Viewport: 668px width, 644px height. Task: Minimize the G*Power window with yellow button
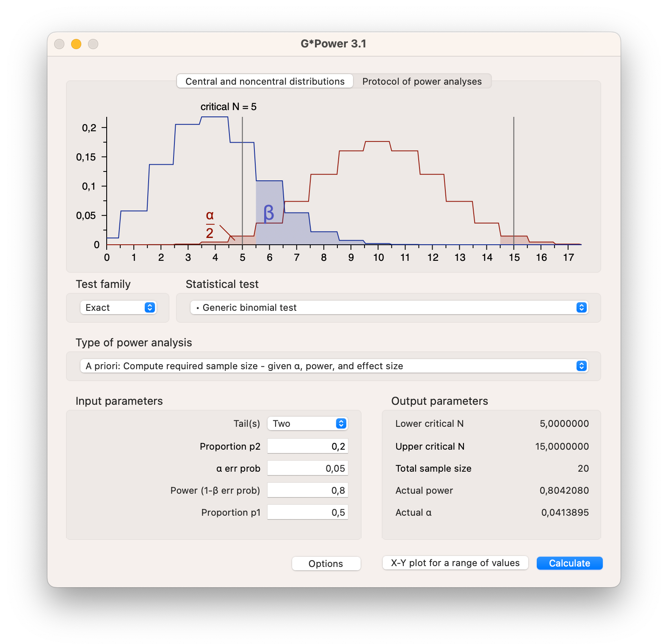pos(76,44)
